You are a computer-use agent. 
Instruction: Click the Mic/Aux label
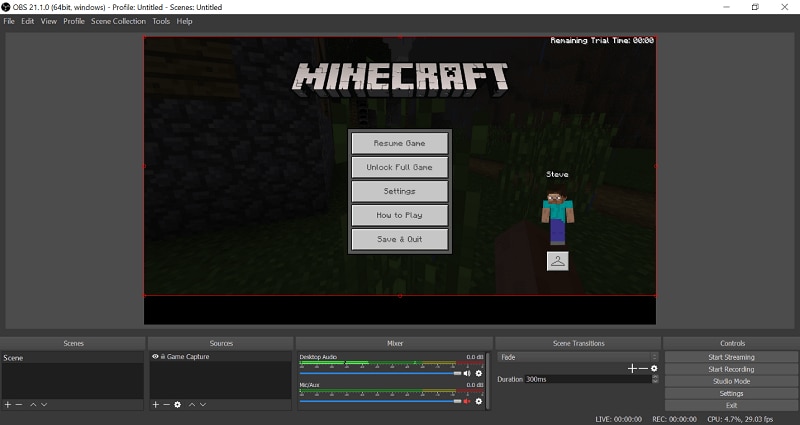pyautogui.click(x=309, y=385)
